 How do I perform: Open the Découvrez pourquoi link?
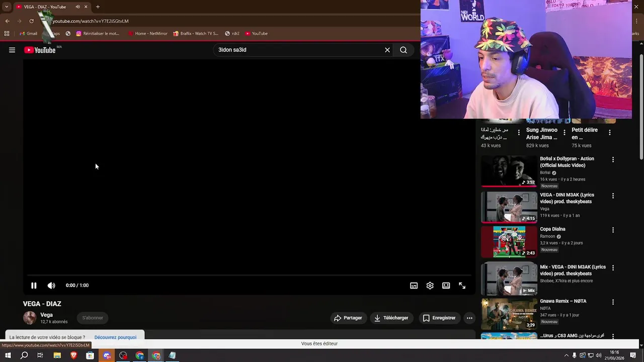(x=115, y=337)
